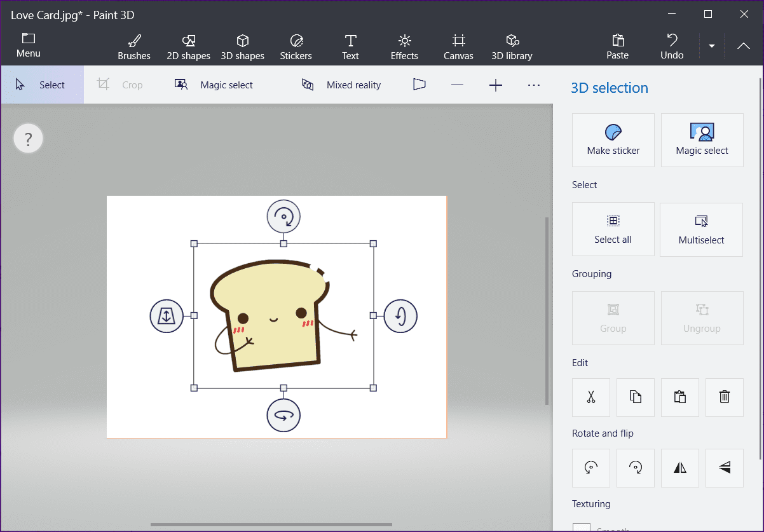Click the Z-axis rotation handle above toast
Screen dimensions: 764x532
pyautogui.click(x=283, y=216)
